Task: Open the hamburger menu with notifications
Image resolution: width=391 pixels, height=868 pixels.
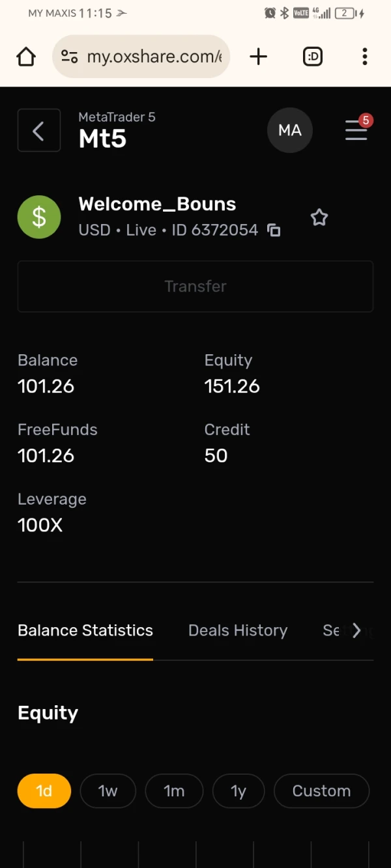Action: (x=356, y=130)
